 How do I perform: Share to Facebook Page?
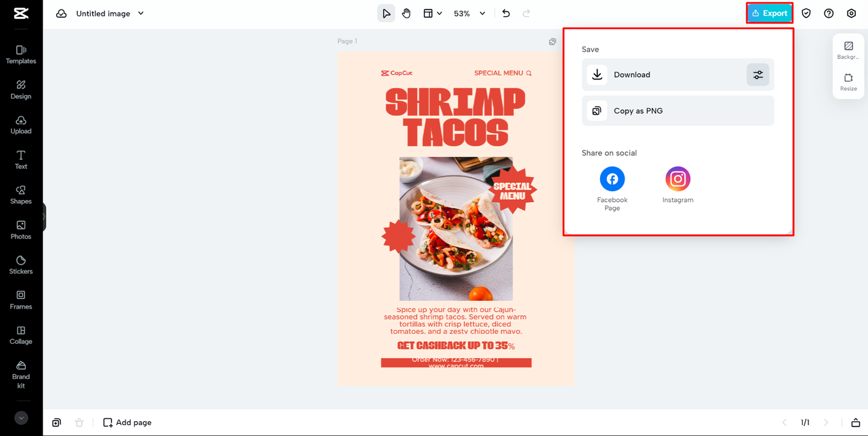(612, 189)
